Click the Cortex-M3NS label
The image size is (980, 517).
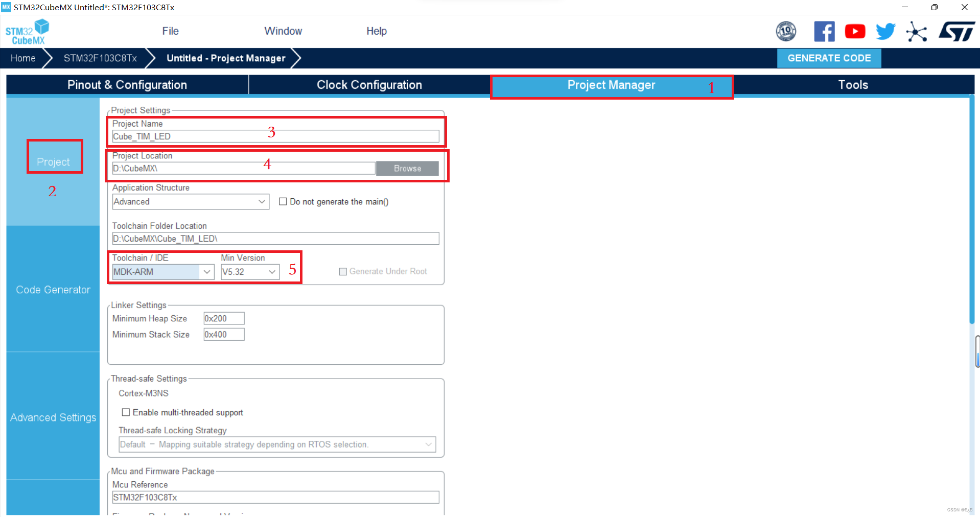pyautogui.click(x=144, y=393)
